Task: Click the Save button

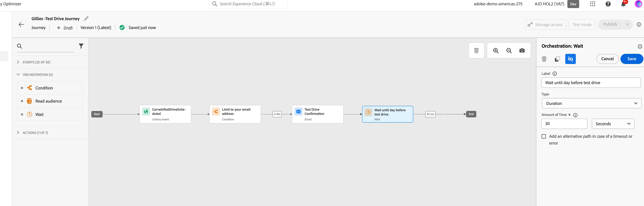Action: pyautogui.click(x=632, y=59)
